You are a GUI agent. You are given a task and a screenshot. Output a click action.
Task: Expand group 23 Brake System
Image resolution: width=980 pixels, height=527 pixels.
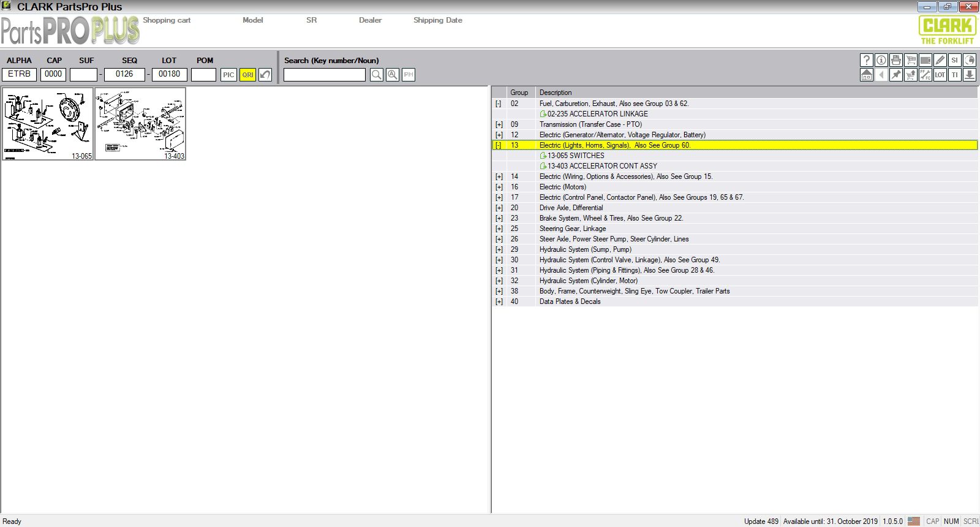[x=499, y=218]
